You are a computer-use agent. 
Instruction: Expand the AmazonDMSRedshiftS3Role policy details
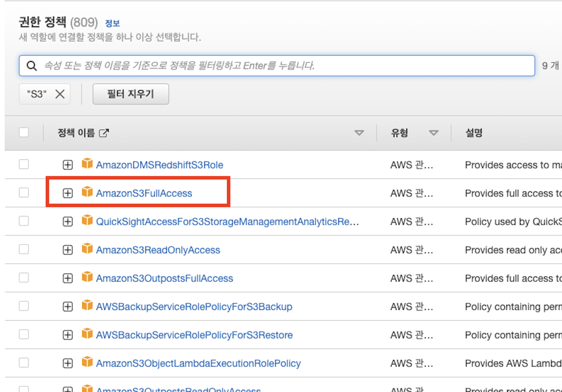pyautogui.click(x=68, y=165)
